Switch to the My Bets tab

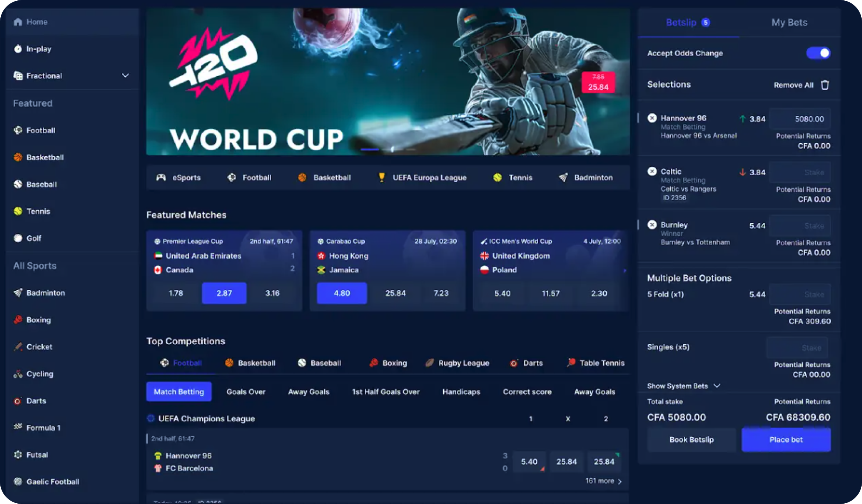[789, 22]
